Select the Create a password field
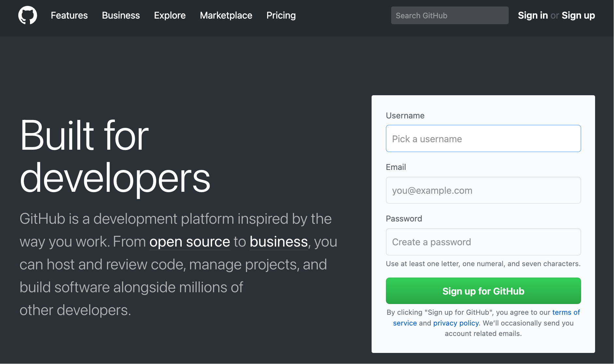The image size is (614, 364). click(x=483, y=242)
